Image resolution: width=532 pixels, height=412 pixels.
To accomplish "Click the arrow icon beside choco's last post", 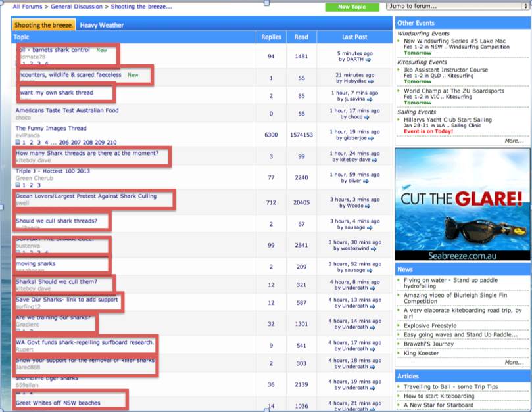I will [x=367, y=117].
